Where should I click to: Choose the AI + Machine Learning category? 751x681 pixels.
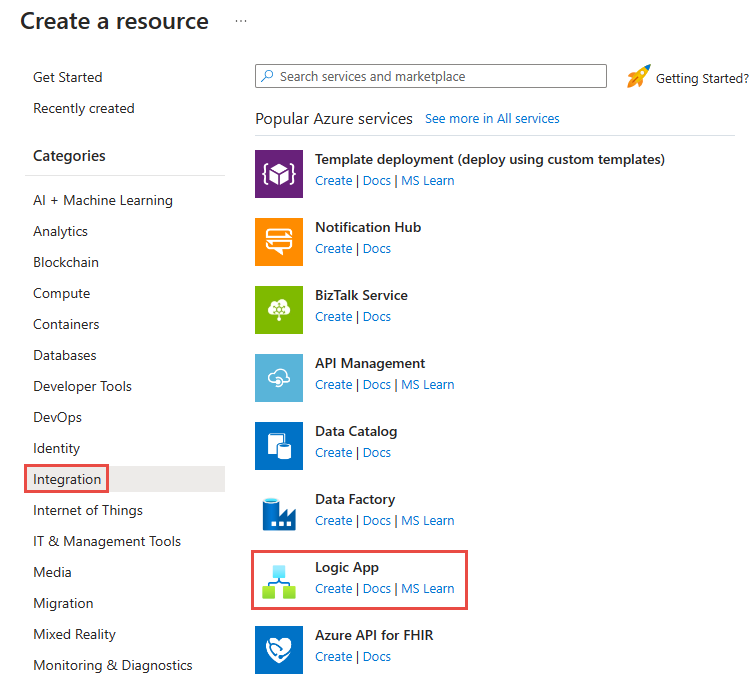[102, 200]
